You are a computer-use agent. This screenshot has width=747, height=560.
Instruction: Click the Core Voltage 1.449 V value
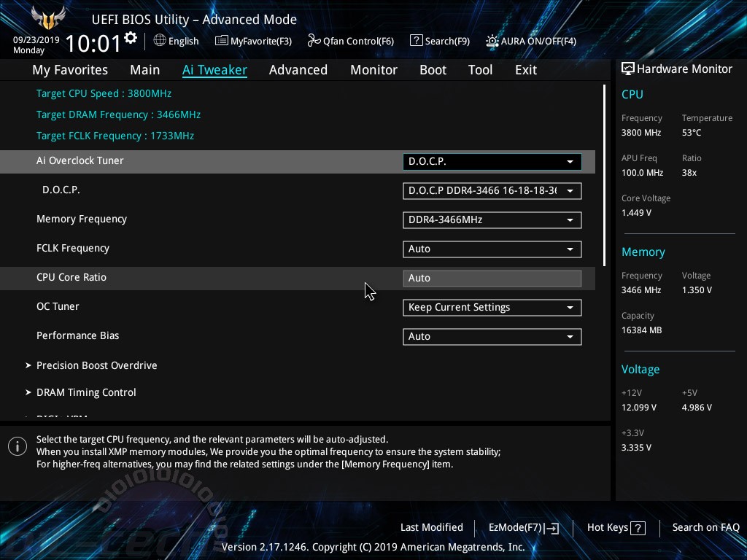636,213
